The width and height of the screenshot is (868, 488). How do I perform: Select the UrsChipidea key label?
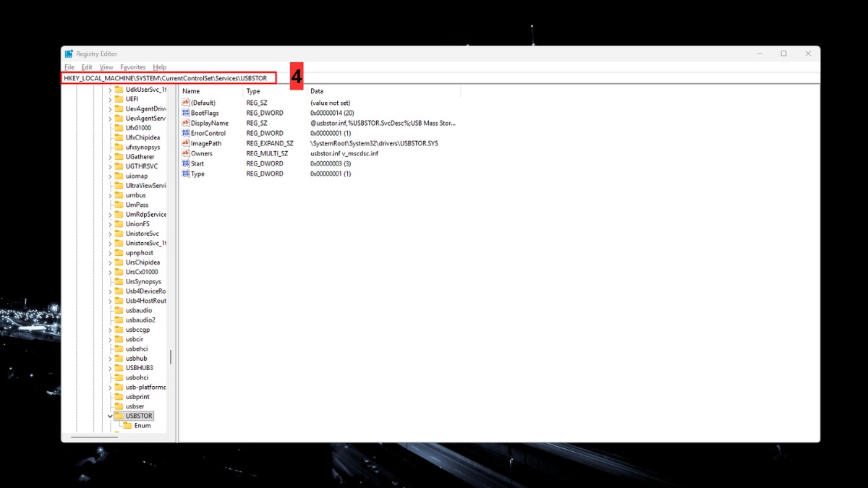pos(143,262)
